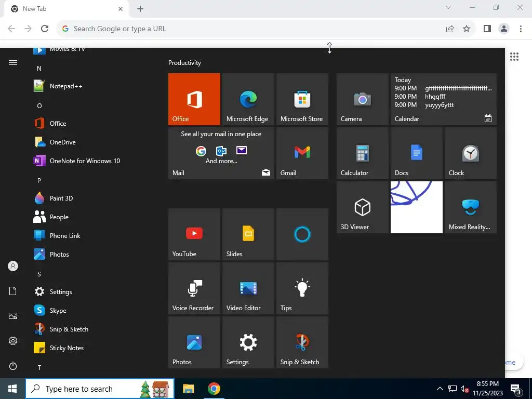The image size is (532, 399).
Task: Open Settings from the Start sidebar
Action: pyautogui.click(x=13, y=341)
